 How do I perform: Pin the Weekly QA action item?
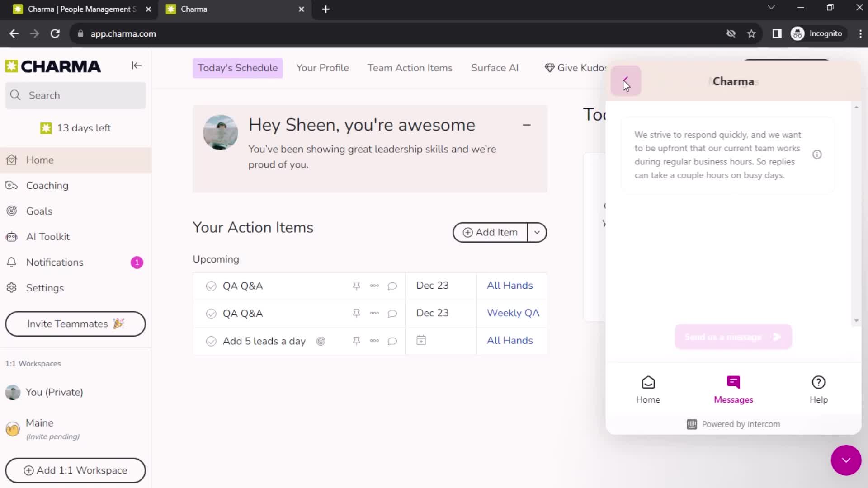click(x=356, y=313)
